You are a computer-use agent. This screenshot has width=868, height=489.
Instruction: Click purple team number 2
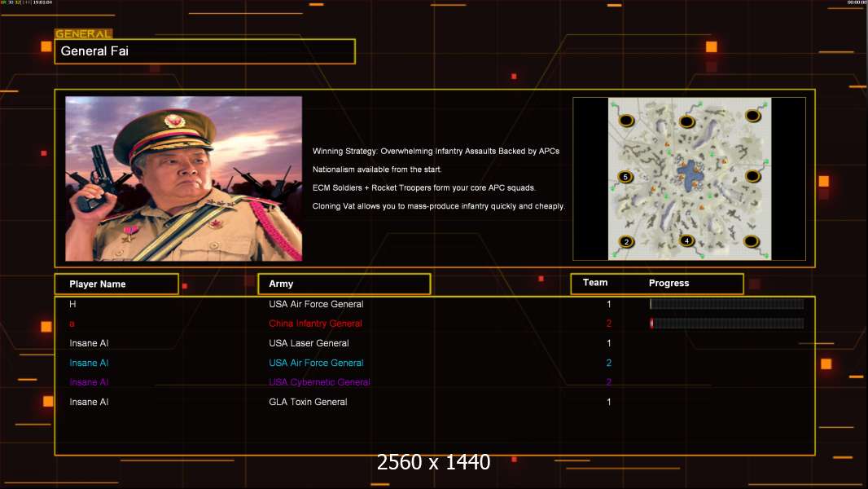coord(609,382)
